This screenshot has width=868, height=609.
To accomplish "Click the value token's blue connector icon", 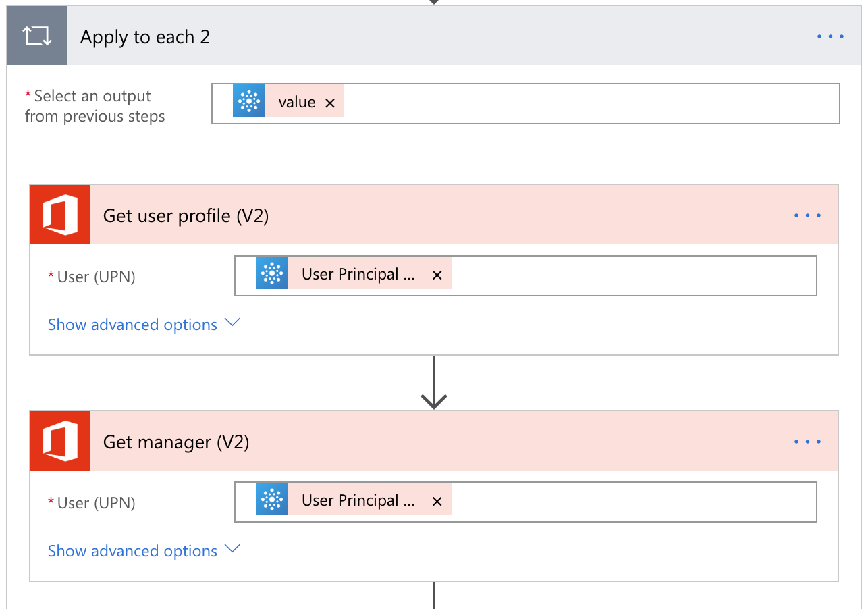I will pyautogui.click(x=249, y=101).
